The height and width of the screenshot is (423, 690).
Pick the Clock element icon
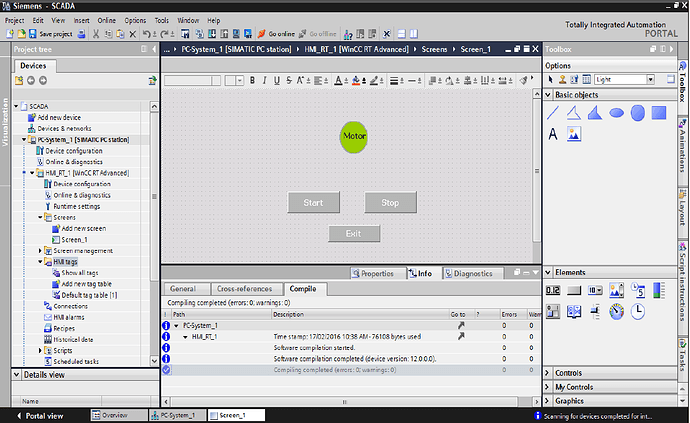(637, 311)
